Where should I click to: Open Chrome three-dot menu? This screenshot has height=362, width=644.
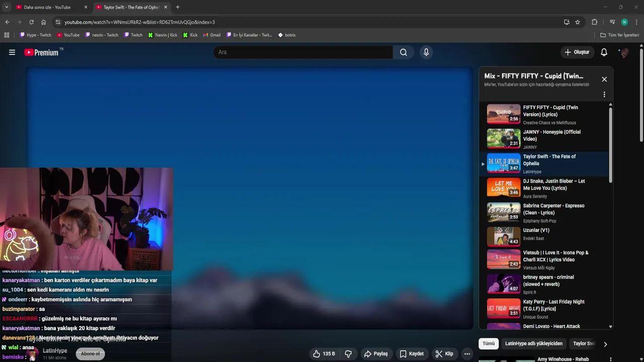(636, 22)
